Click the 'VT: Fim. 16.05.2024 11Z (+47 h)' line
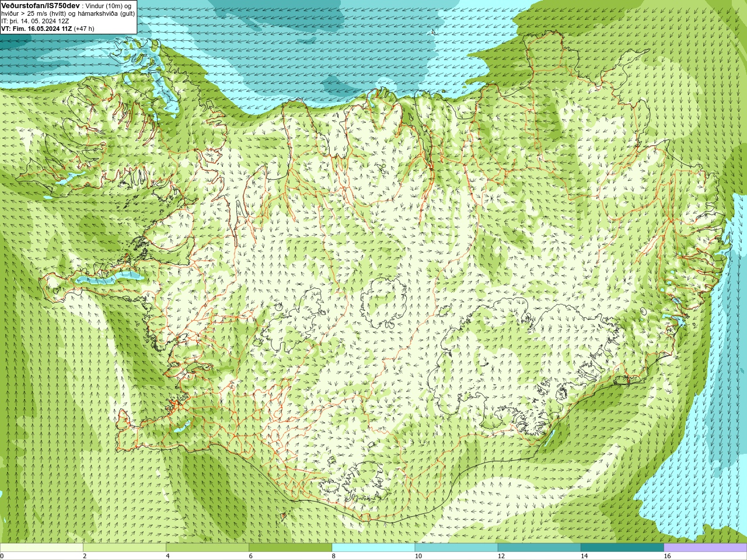 tap(47, 29)
